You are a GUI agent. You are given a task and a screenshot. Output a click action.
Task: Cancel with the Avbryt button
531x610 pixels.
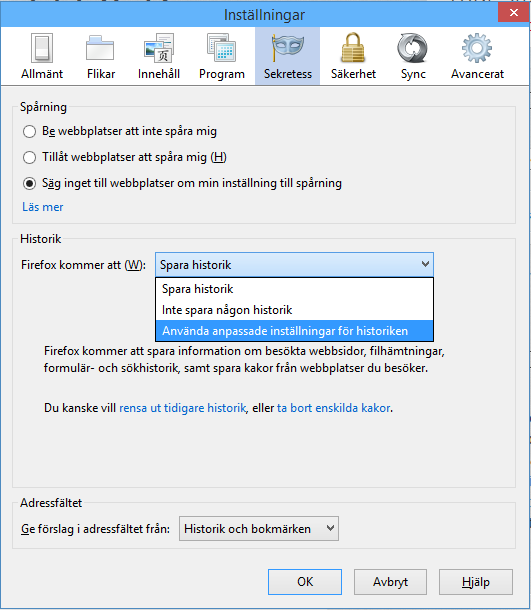(390, 582)
